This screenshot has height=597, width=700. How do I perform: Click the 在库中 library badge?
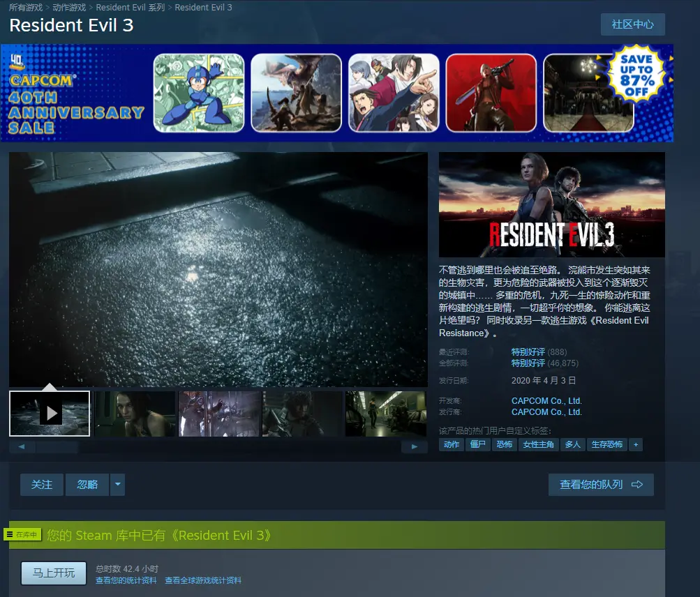pos(22,534)
